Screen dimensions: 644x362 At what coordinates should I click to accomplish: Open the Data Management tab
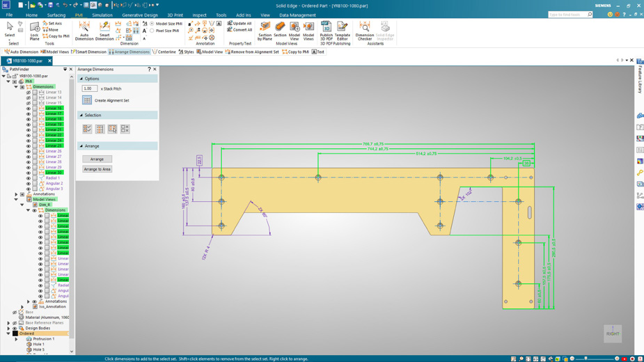point(297,15)
